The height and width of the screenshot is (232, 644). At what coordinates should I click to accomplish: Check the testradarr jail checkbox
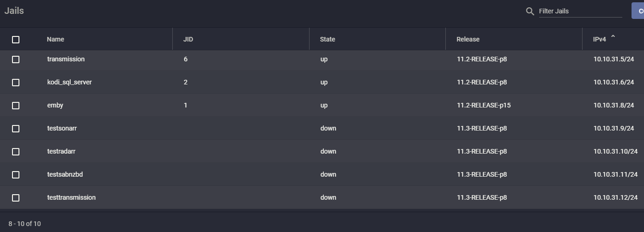[16, 152]
